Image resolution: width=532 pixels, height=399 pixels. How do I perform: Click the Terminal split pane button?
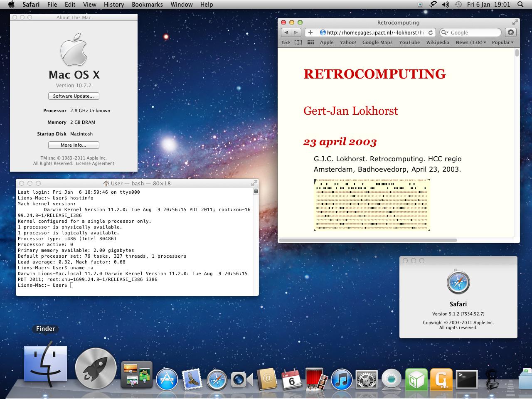click(256, 192)
